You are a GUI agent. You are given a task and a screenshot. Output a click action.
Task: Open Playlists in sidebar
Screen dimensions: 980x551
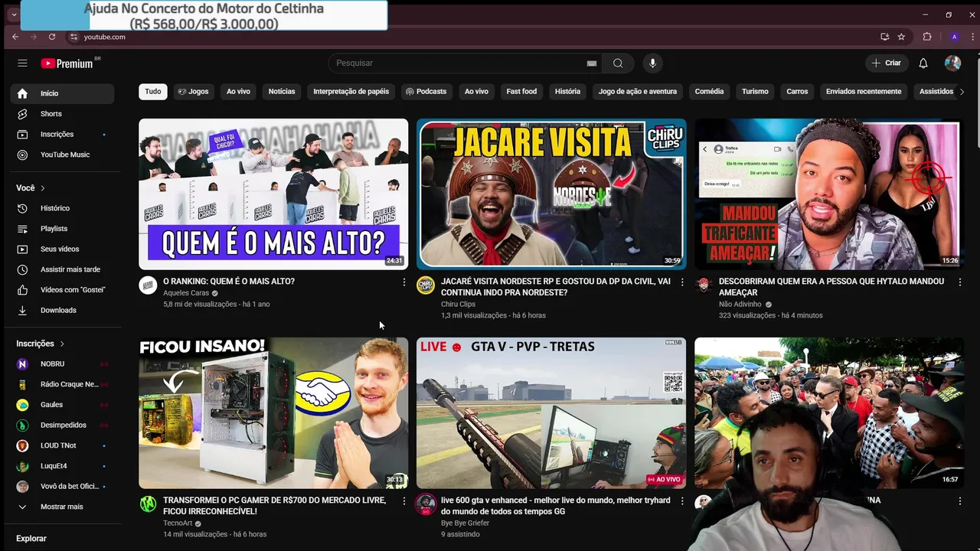tap(63, 229)
